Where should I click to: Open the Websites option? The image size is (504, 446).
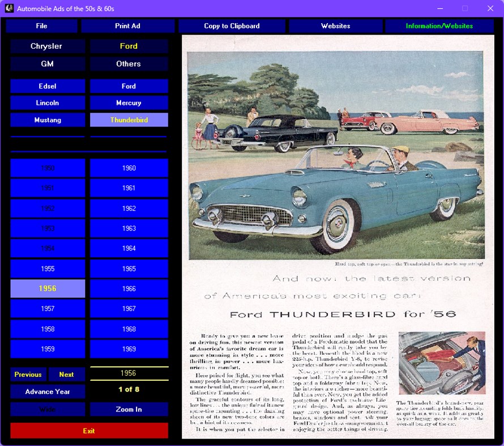[335, 26]
